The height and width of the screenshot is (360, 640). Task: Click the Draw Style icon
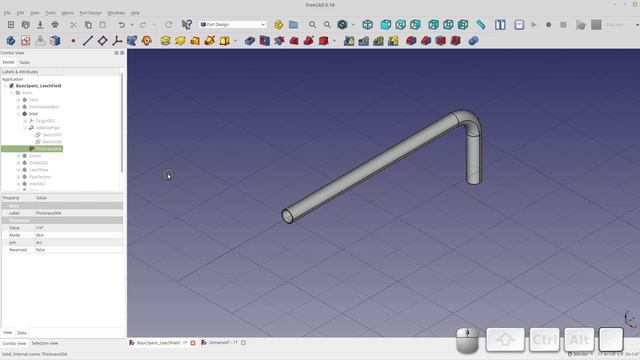342,24
